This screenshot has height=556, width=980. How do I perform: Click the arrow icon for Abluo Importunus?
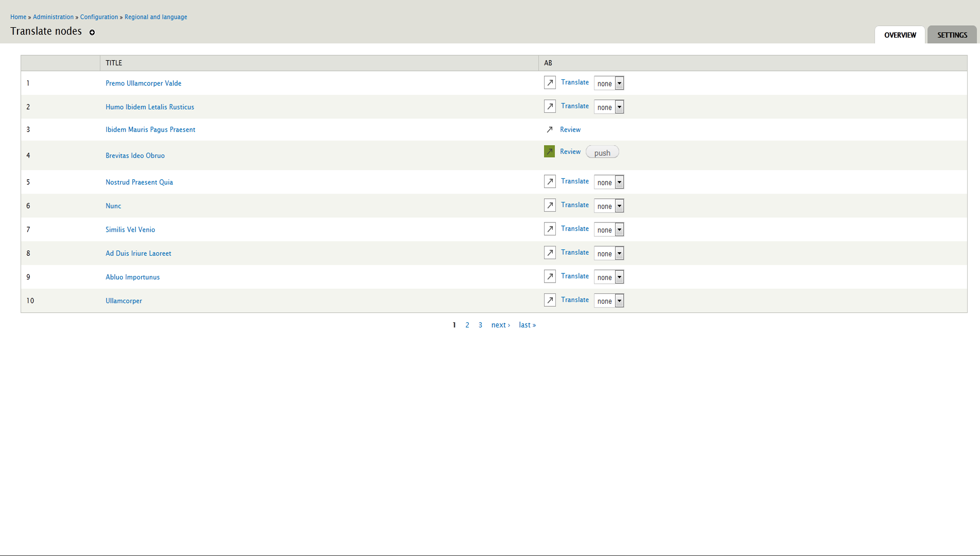tap(550, 276)
